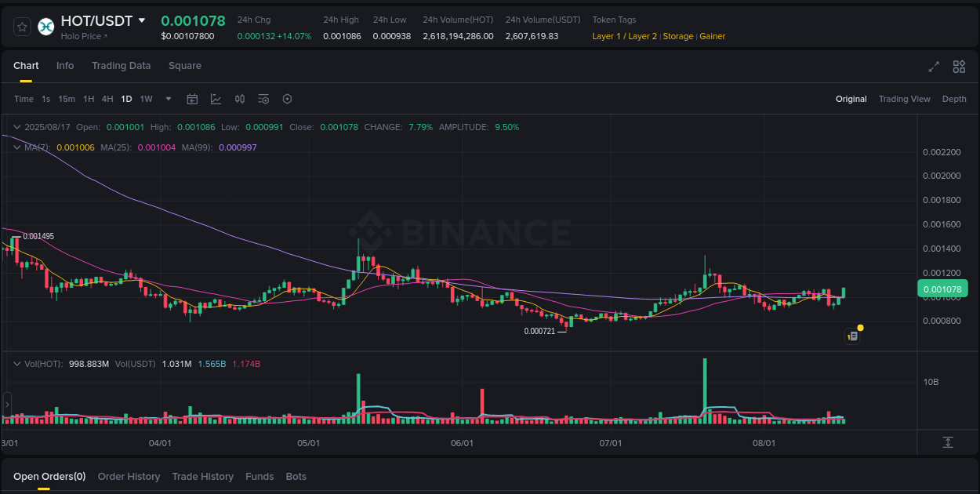Switch to the Depth chart view

954,99
